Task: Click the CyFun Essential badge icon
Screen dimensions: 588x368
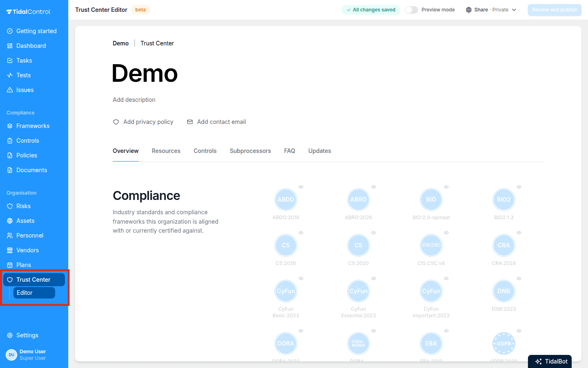Action: [359, 291]
